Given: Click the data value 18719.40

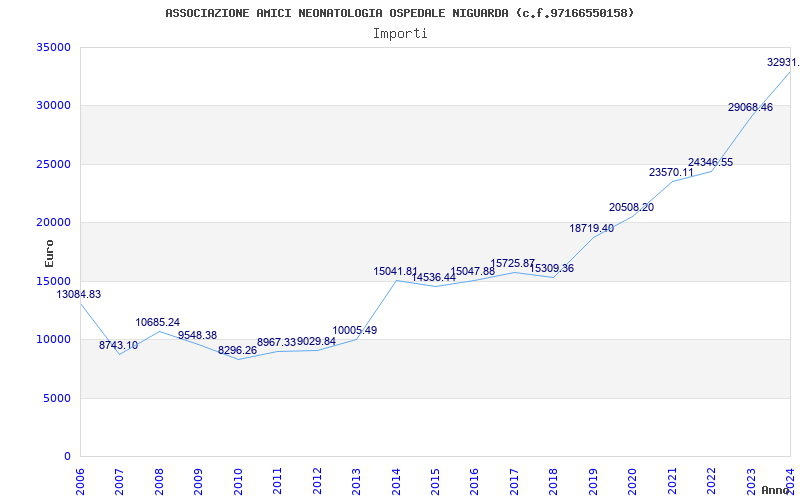Looking at the screenshot, I should coord(592,229).
